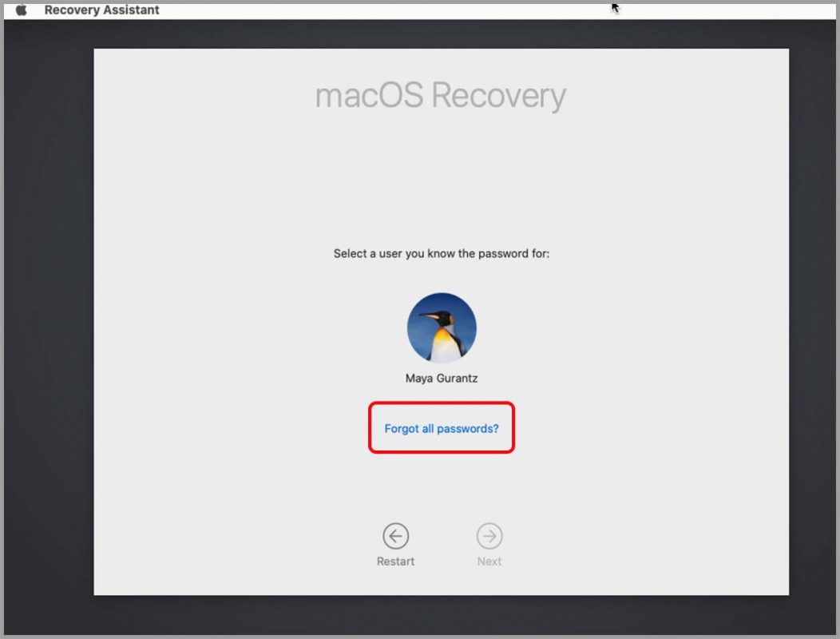The image size is (840, 639).
Task: Click the circled right-arrow Next icon
Action: 489,535
